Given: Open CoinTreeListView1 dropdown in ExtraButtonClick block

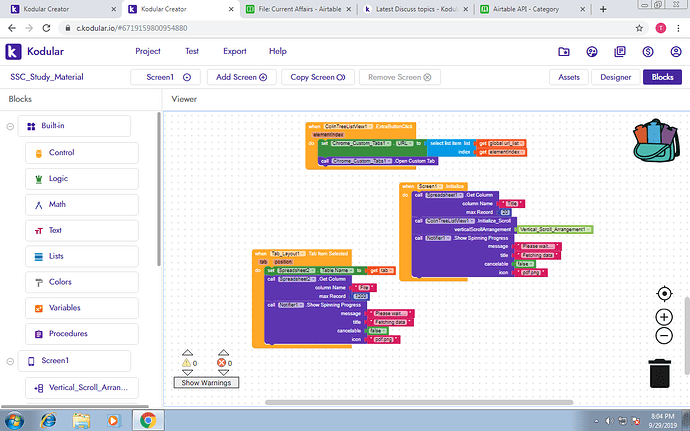Looking at the screenshot, I should coord(348,126).
